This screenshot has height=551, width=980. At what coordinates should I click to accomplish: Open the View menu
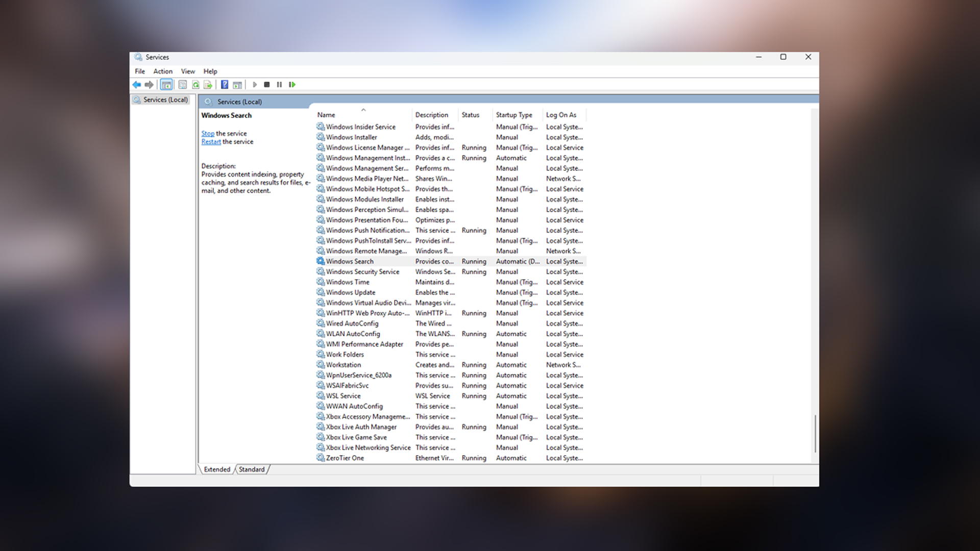pyautogui.click(x=188, y=71)
